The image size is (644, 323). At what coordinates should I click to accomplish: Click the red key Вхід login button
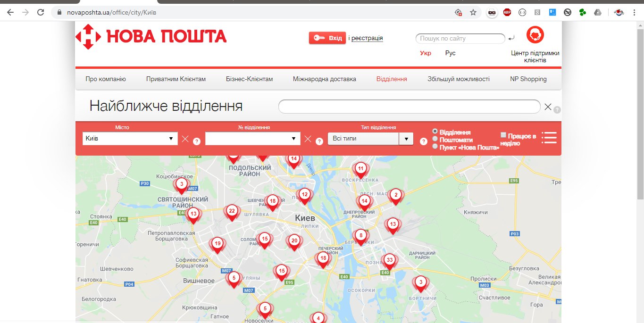tap(327, 38)
